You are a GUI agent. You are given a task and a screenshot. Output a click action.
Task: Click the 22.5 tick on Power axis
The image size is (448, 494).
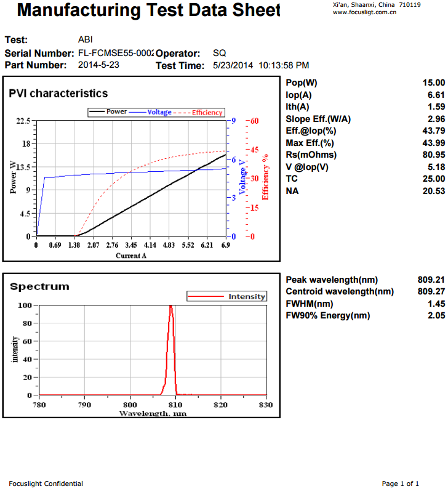[x=23, y=121]
